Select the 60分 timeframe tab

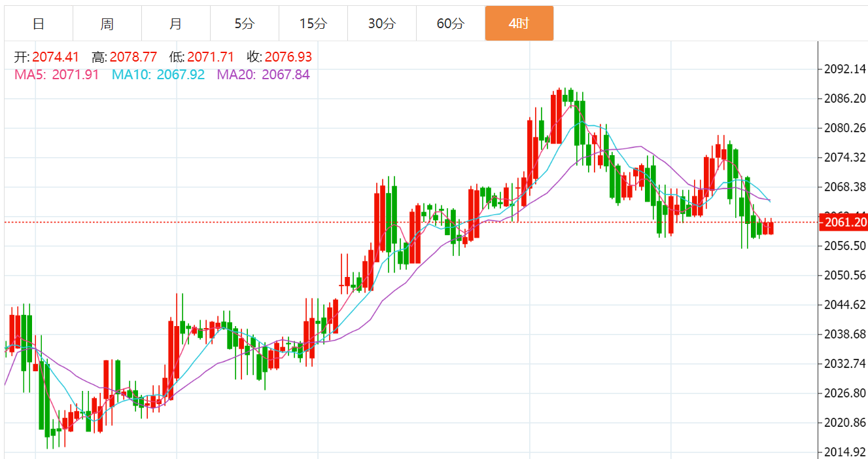451,24
